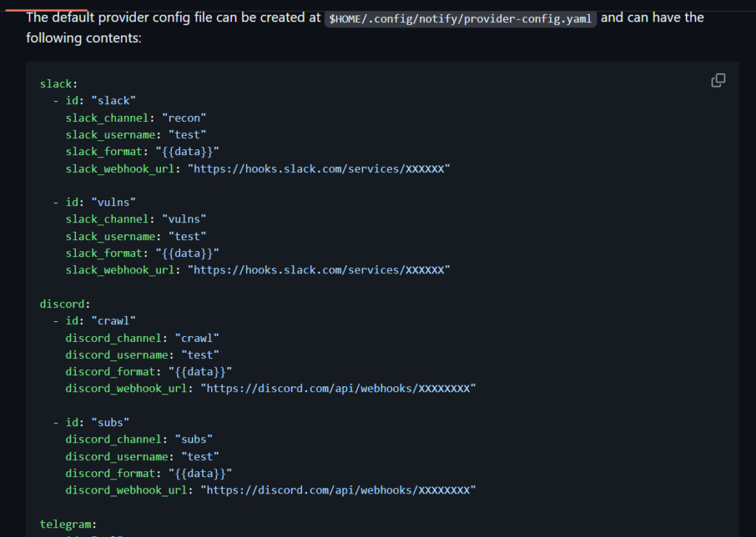Click the id: "vulns" line
Viewport: 756px width, 537px height.
[94, 202]
